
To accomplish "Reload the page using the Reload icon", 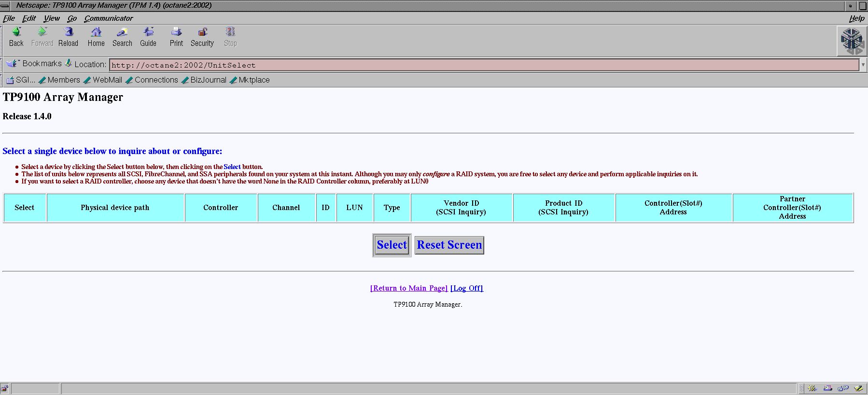I will pyautogui.click(x=69, y=32).
